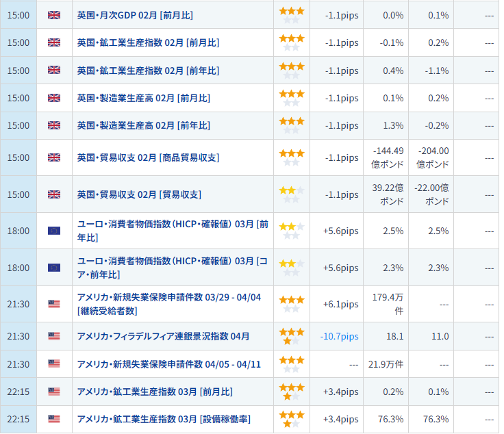This screenshot has height=434, width=504.
Task: Click UK flag beside 製造業生産高 [前年比]
Action: click(54, 125)
